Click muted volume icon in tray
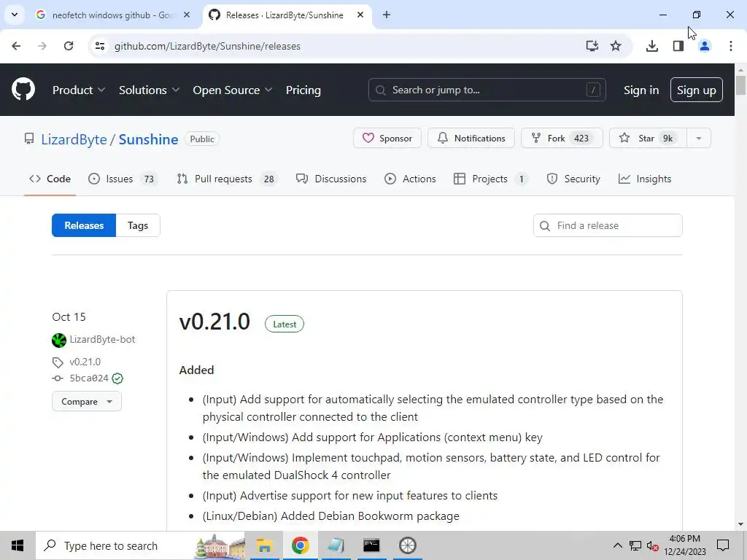This screenshot has width=747, height=560. click(x=653, y=545)
